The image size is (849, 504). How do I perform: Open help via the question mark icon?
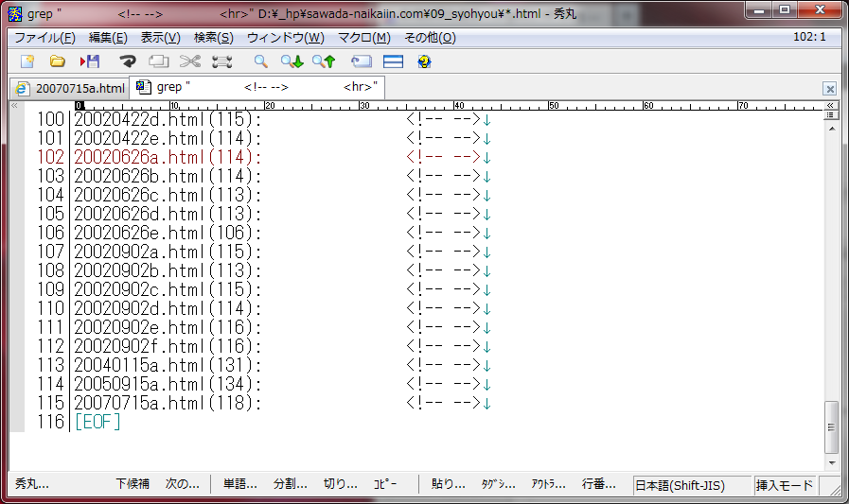424,61
